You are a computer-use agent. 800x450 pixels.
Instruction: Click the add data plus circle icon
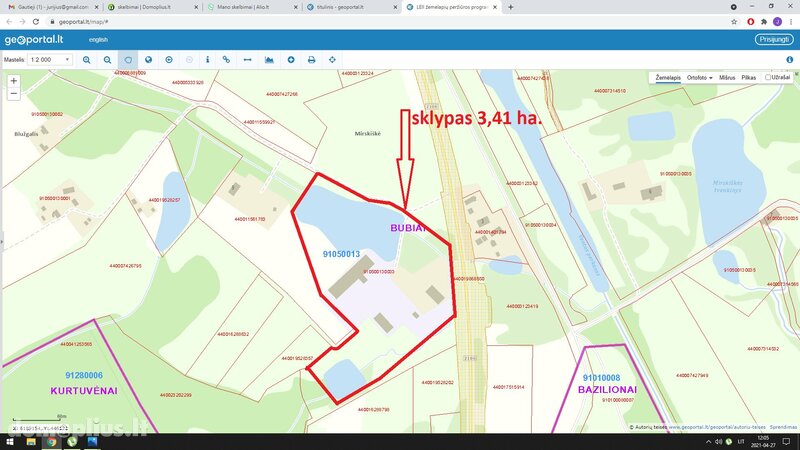tap(291, 60)
